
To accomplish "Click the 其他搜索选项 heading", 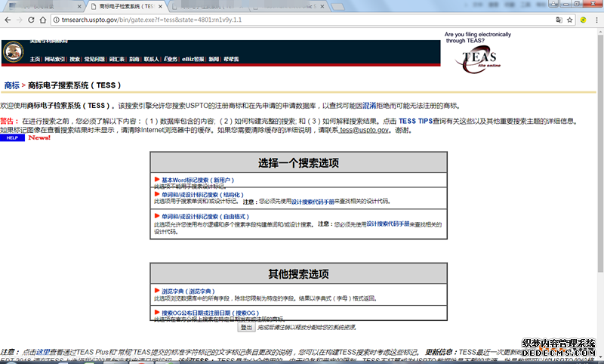I will tap(298, 274).
